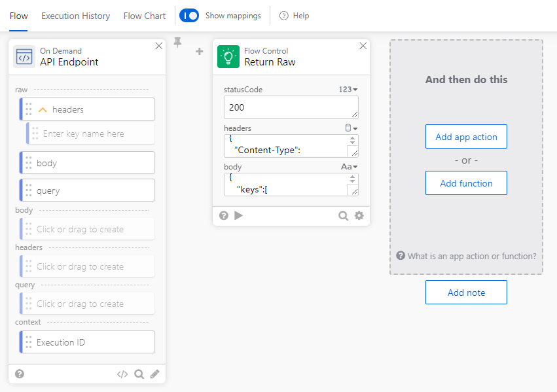Click question icon beside 'What is an app action'
Screen dimensions: 557x392
tap(401, 255)
